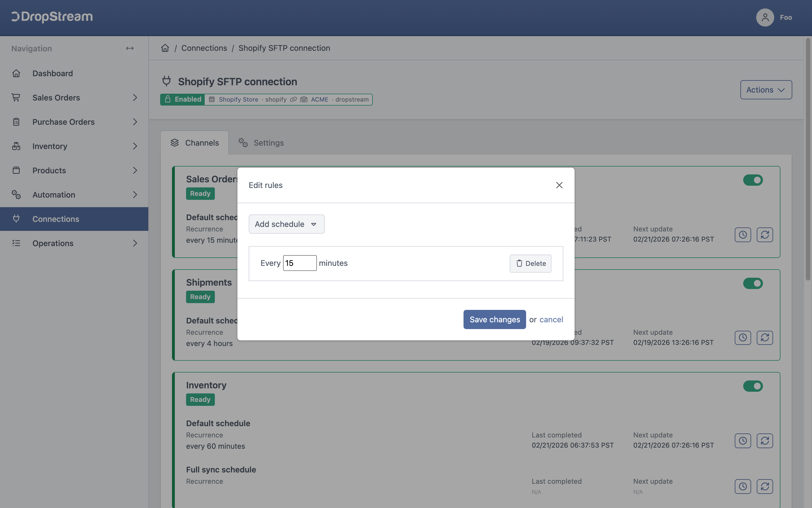Viewport: 812px width, 508px height.
Task: Select Connections in navigation menu
Action: [x=74, y=219]
